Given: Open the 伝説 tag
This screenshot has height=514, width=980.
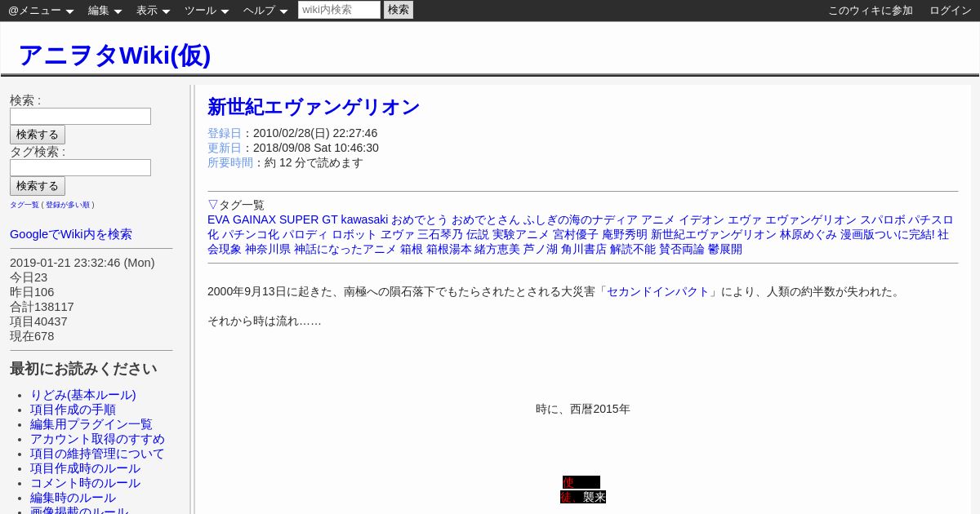Looking at the screenshot, I should pyautogui.click(x=478, y=235).
